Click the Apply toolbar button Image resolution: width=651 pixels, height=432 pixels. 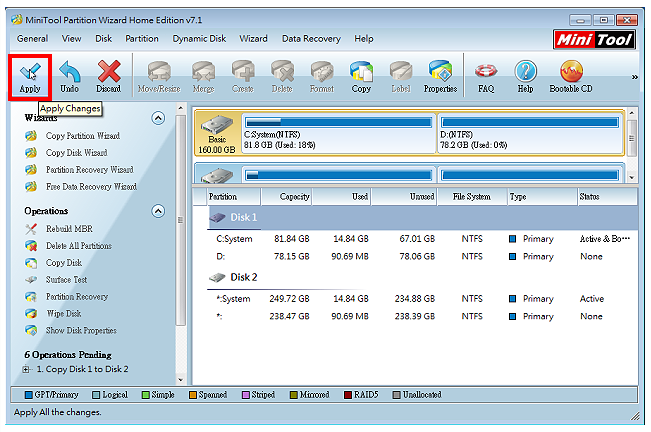click(30, 77)
